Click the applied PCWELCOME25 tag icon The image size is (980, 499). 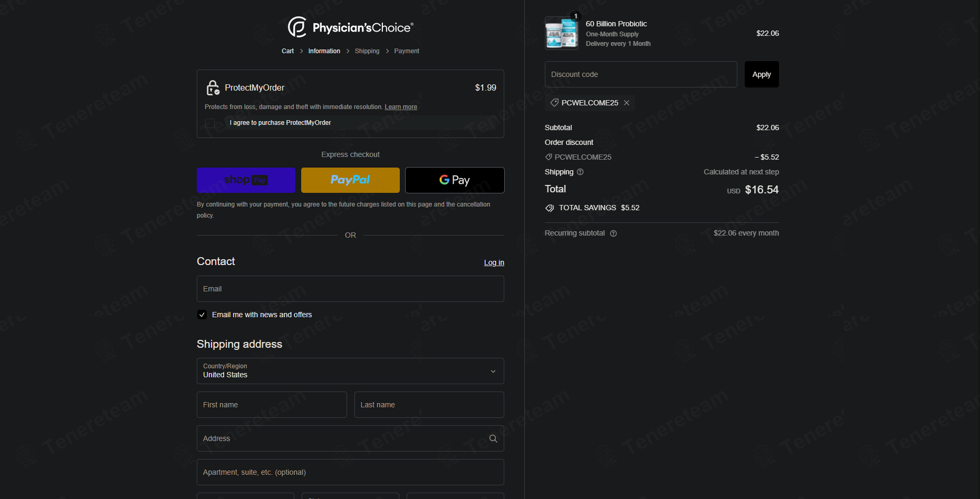point(554,103)
